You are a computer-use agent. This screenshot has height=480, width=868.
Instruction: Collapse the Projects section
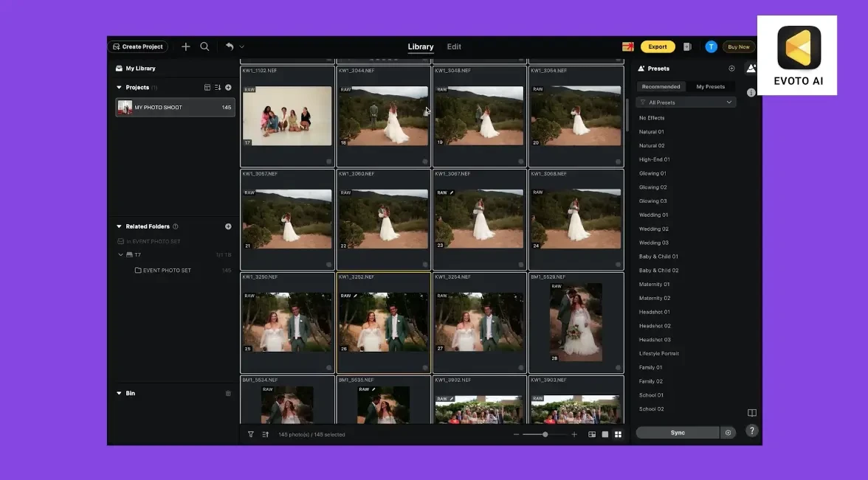pyautogui.click(x=120, y=88)
